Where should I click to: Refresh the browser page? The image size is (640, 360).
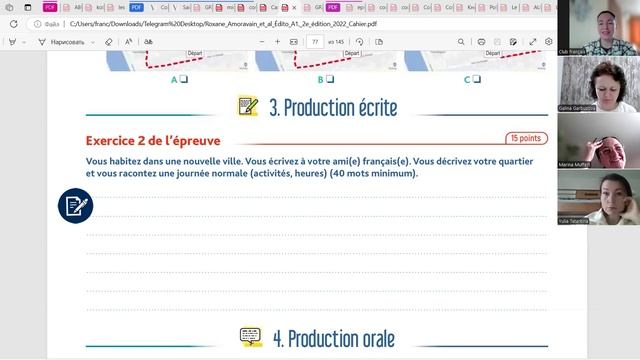13,24
